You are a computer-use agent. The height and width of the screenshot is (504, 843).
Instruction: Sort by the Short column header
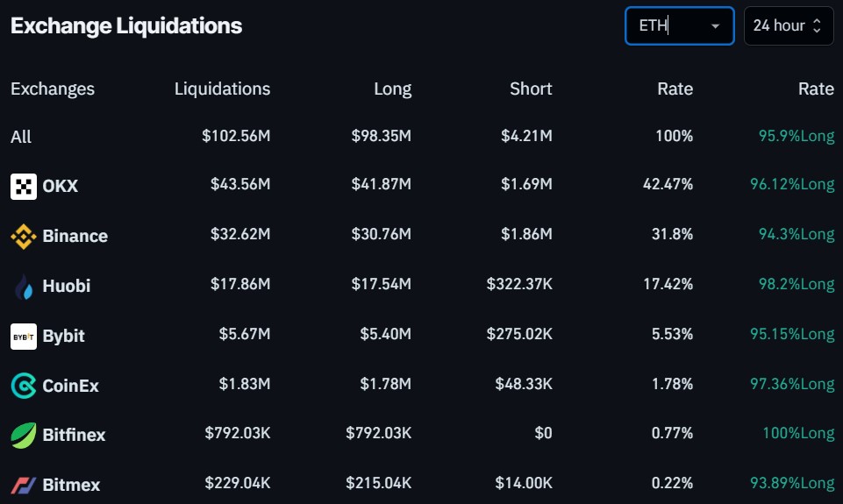coord(531,89)
